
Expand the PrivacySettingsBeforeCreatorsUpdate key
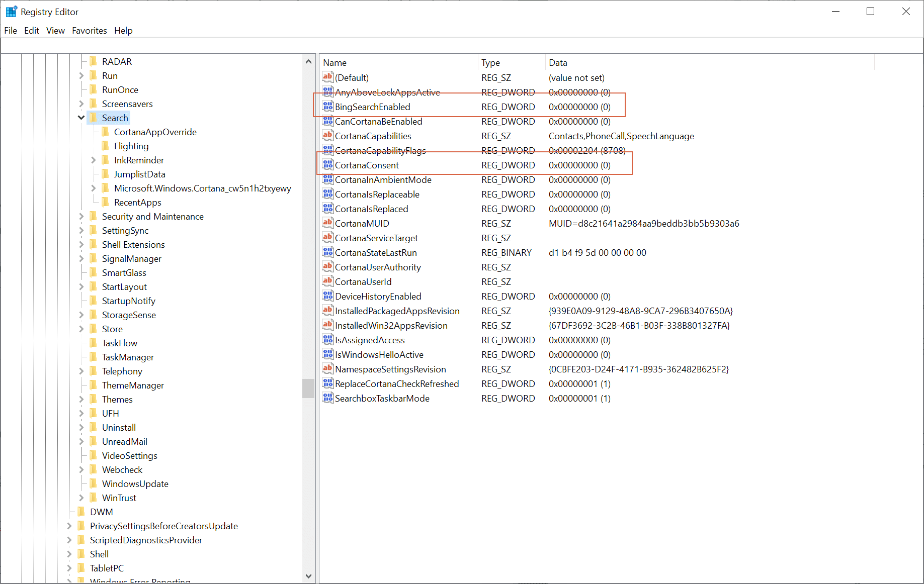tap(69, 526)
